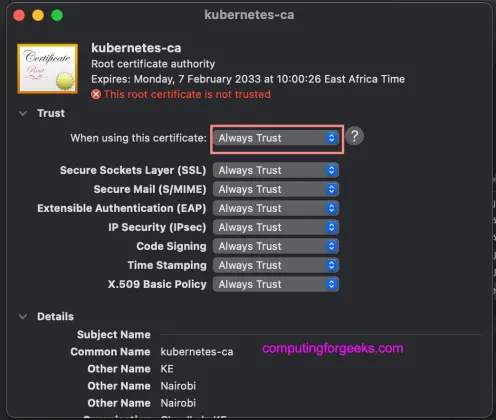Open the Code Signing trust dropdown
Image resolution: width=496 pixels, height=420 pixels.
[x=276, y=246]
